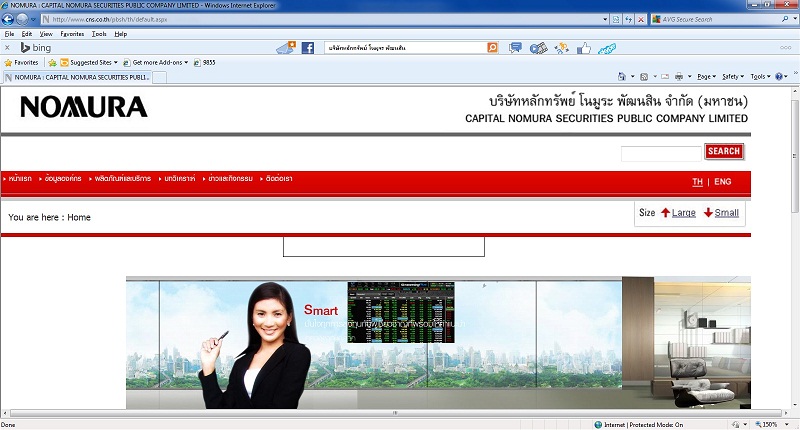The width and height of the screenshot is (800, 430).
Task: Open the Edit menu
Action: coord(27,34)
